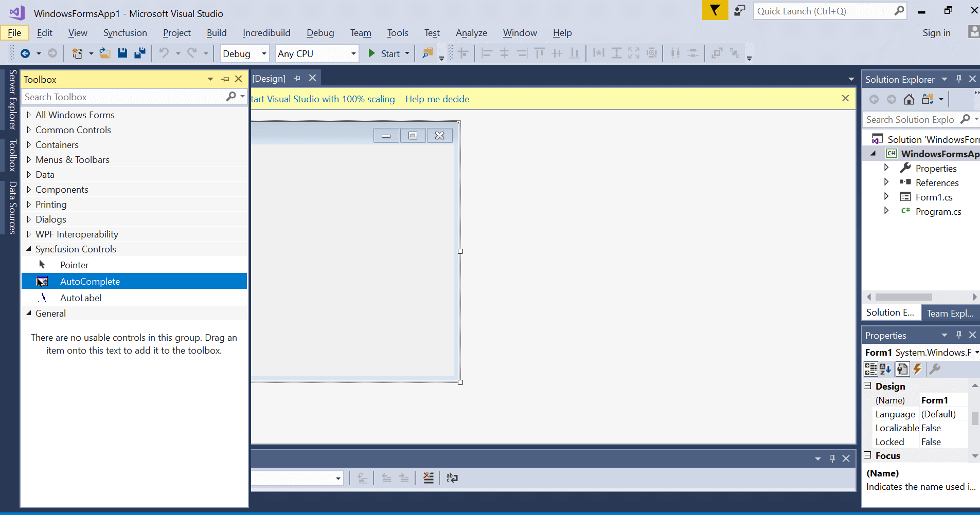Viewport: 980px width, 515px height.
Task: Pin the Toolbox panel
Action: [x=225, y=79]
